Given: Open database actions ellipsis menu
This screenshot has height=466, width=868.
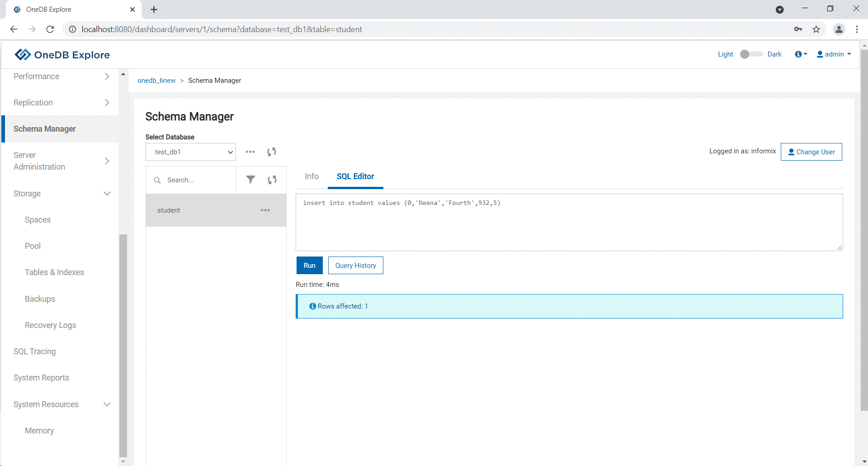Looking at the screenshot, I should click(x=250, y=152).
